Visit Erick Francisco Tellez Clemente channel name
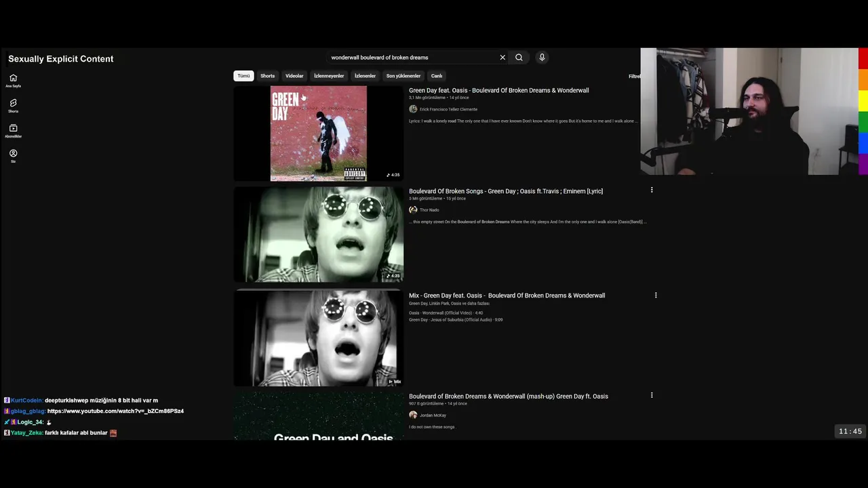Image resolution: width=868 pixels, height=488 pixels. 448,109
